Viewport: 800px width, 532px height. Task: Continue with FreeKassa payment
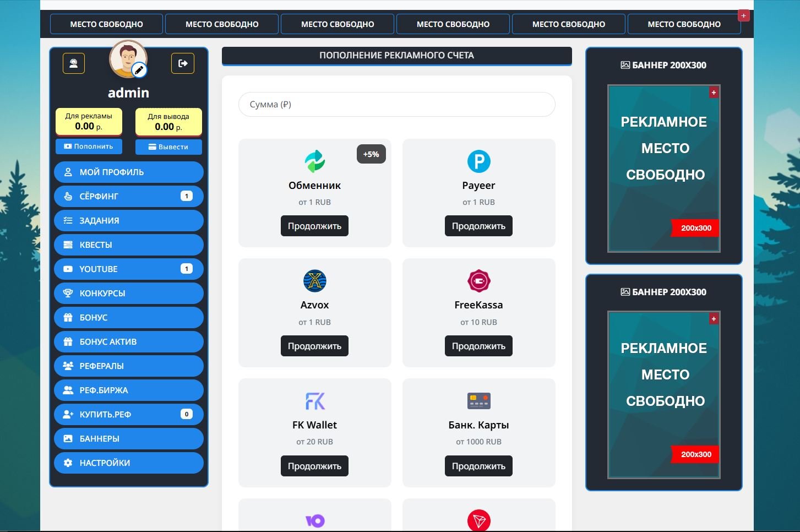click(478, 346)
